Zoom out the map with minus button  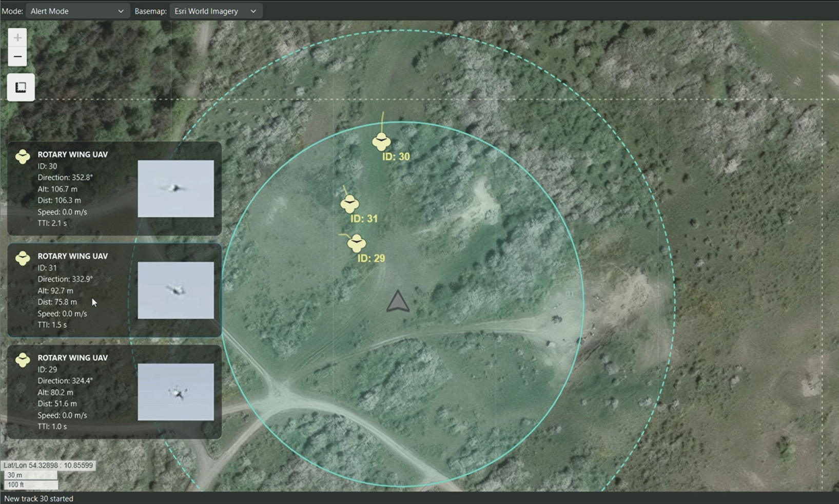click(17, 56)
